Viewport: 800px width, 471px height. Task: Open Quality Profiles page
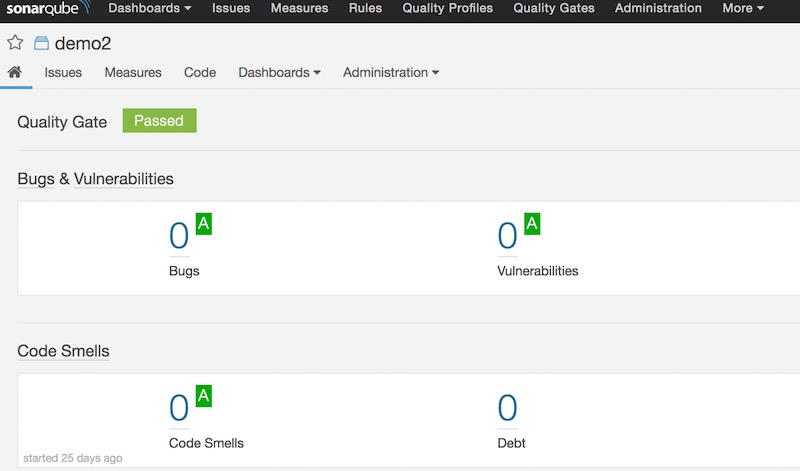coord(447,8)
